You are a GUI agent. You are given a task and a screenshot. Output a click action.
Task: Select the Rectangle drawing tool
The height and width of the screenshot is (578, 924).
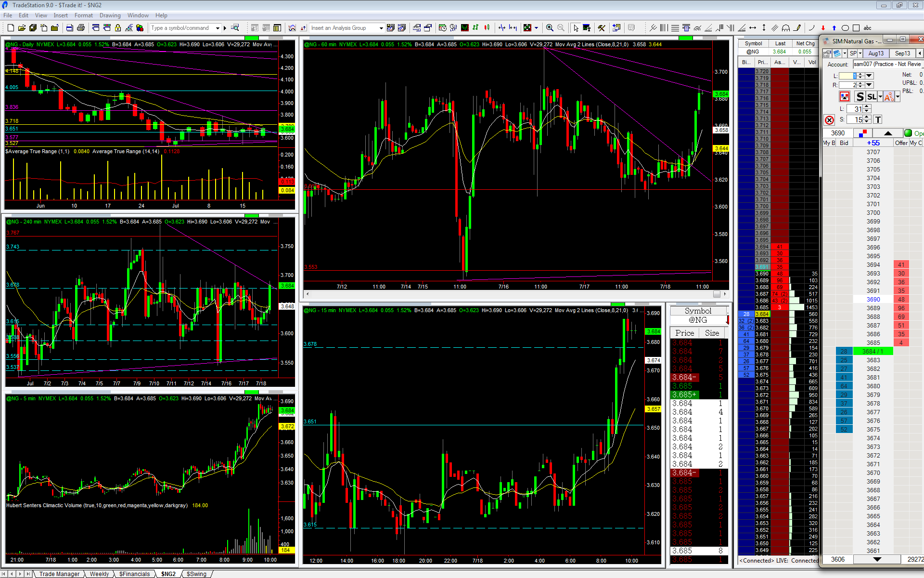(x=856, y=28)
